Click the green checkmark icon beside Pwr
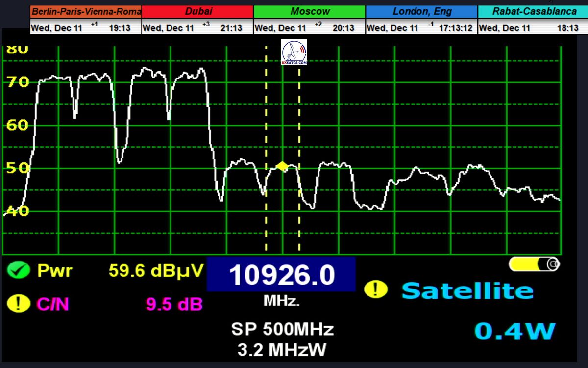This screenshot has width=588, height=368. click(x=19, y=270)
